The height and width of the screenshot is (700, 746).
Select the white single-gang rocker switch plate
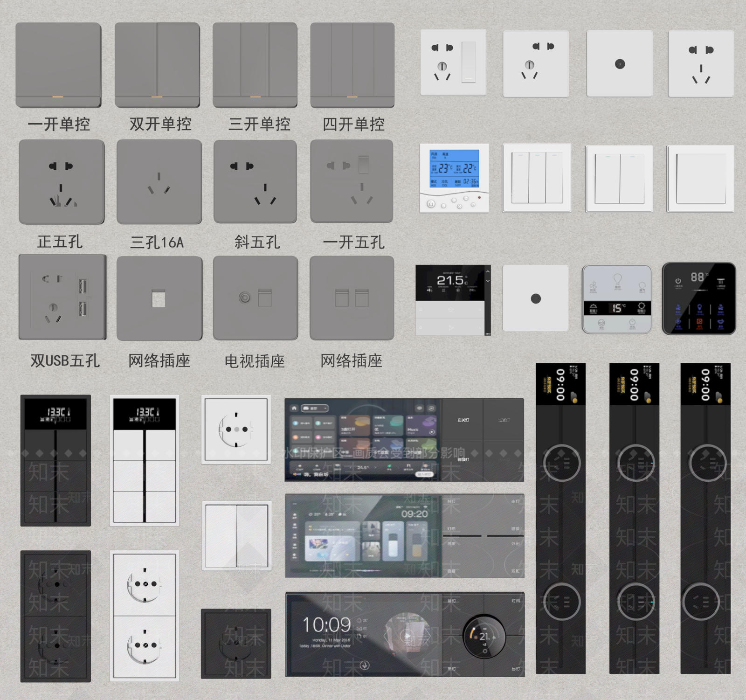click(x=700, y=178)
